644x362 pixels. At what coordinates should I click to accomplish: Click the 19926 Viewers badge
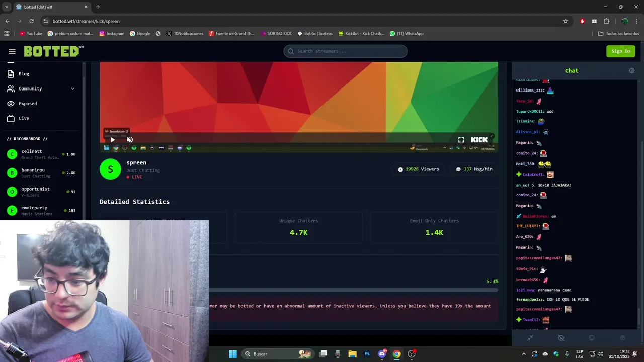(x=419, y=169)
